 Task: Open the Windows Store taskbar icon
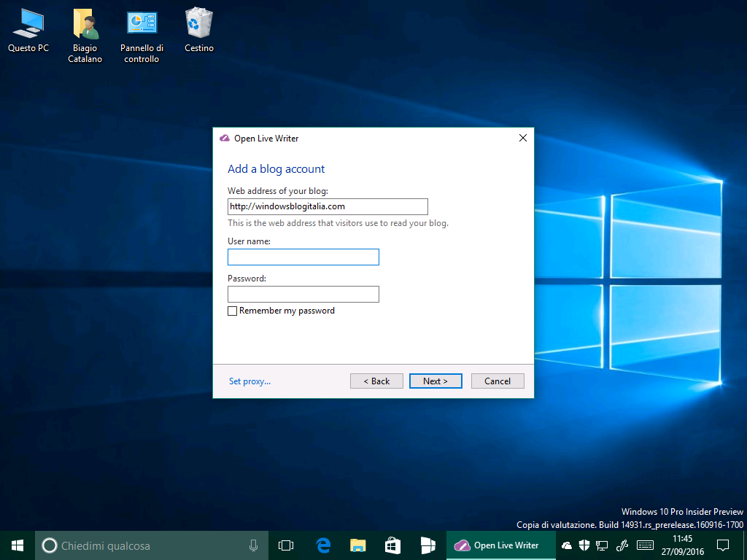coord(392,545)
